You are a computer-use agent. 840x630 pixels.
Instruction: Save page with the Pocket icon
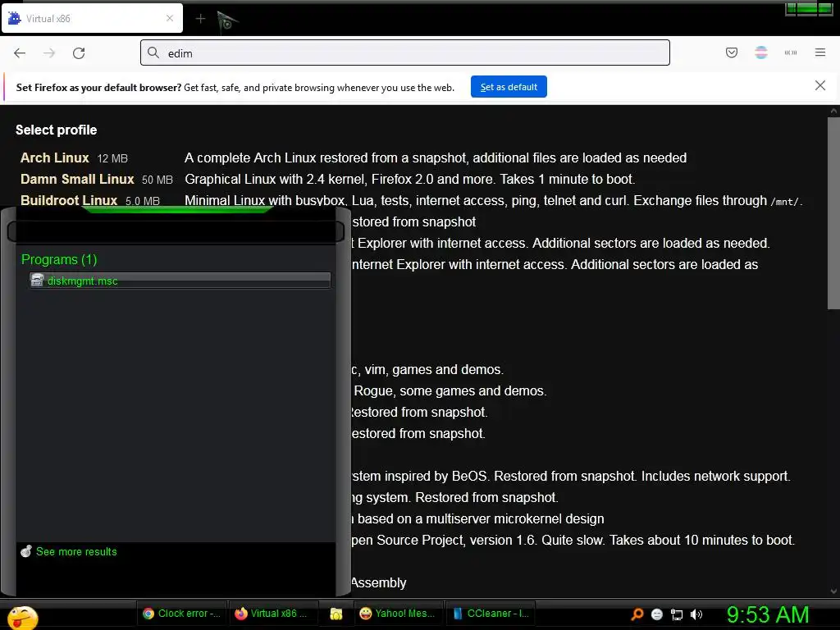(732, 52)
